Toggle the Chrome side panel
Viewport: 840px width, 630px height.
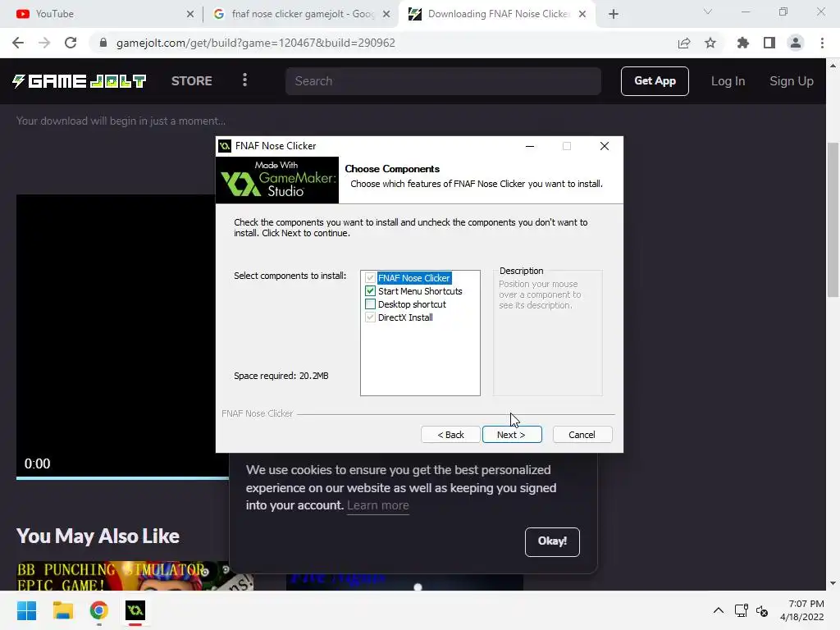click(769, 43)
